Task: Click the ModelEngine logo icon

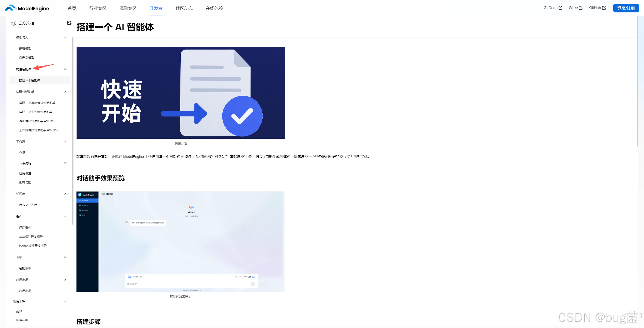Action: tap(11, 8)
